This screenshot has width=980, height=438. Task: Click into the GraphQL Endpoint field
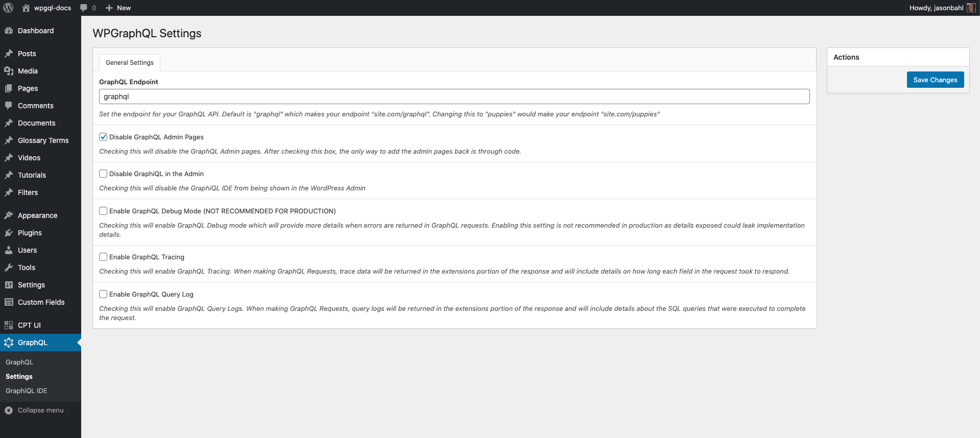point(454,96)
